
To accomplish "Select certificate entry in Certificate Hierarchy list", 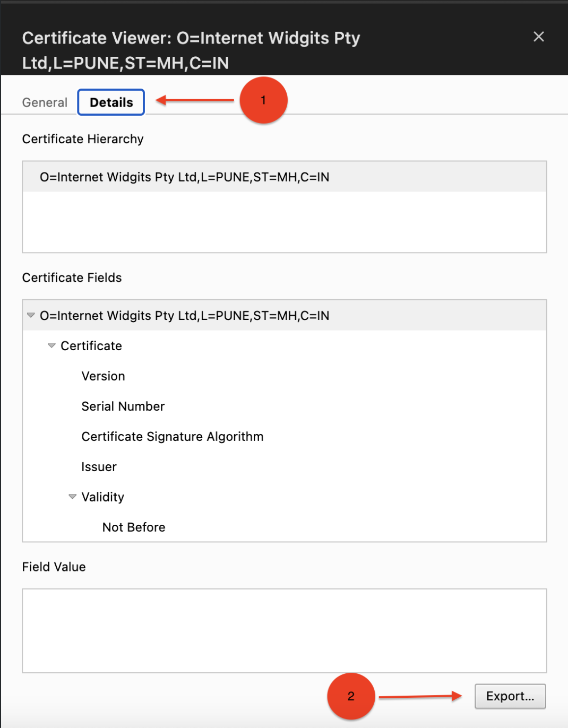I will point(184,177).
